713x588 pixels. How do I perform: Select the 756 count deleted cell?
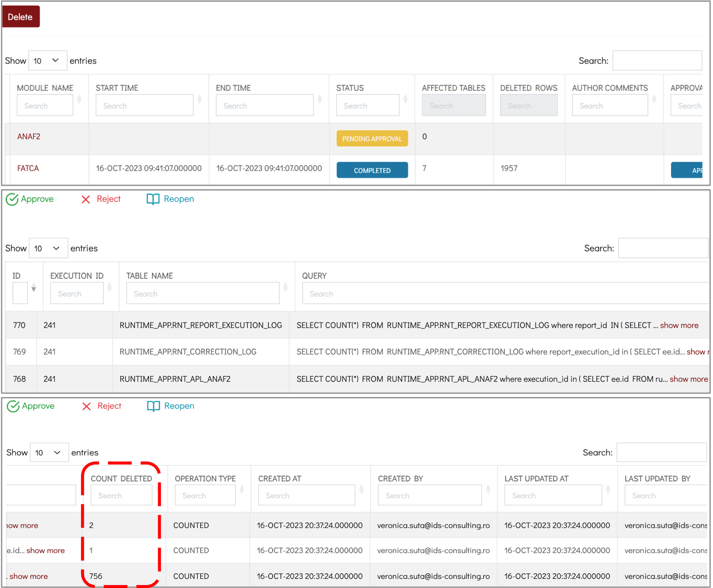click(x=96, y=576)
